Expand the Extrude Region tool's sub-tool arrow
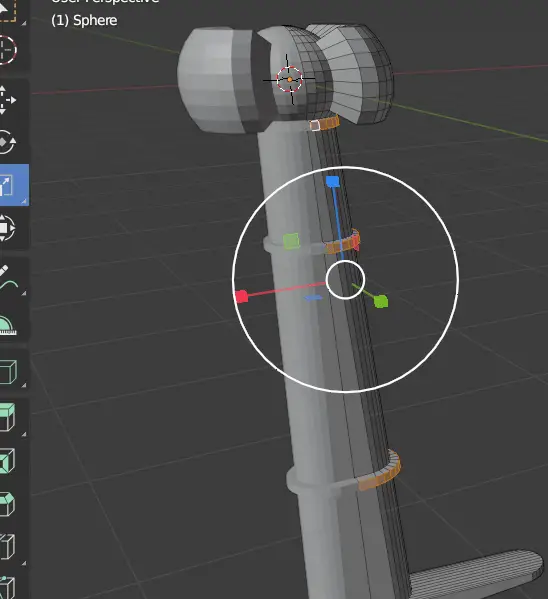Viewport: 548px width, 599px height. coord(24,434)
